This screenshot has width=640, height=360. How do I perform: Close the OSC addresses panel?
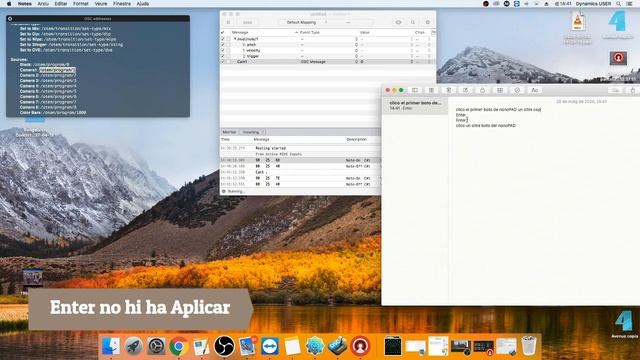coord(10,18)
